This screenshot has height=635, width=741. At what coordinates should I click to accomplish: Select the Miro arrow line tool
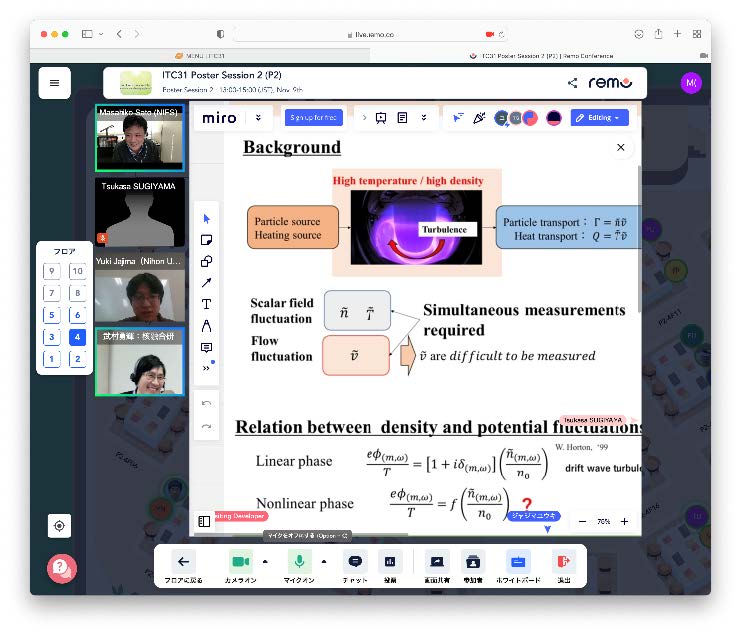[x=207, y=283]
